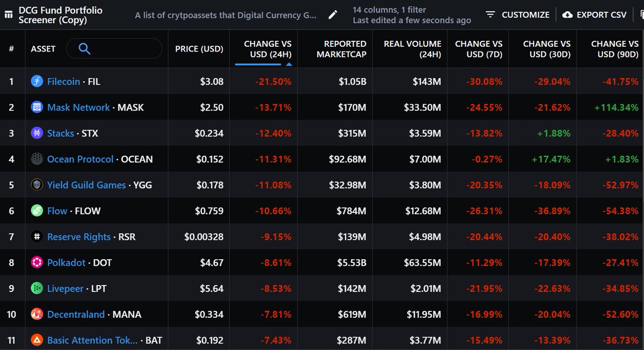Click 'Last edited a few seconds ago' text
644x350 pixels.
pos(412,20)
